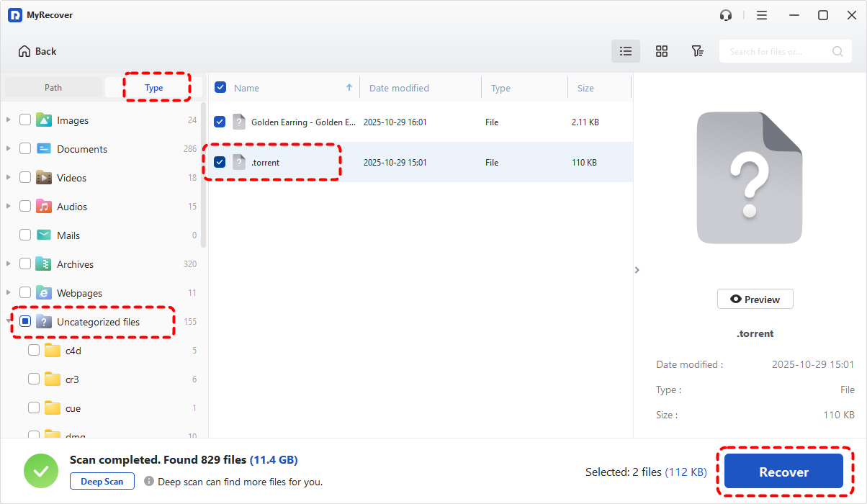Toggle the select-all checkbox beside Name
The height and width of the screenshot is (504, 867).
click(220, 87)
